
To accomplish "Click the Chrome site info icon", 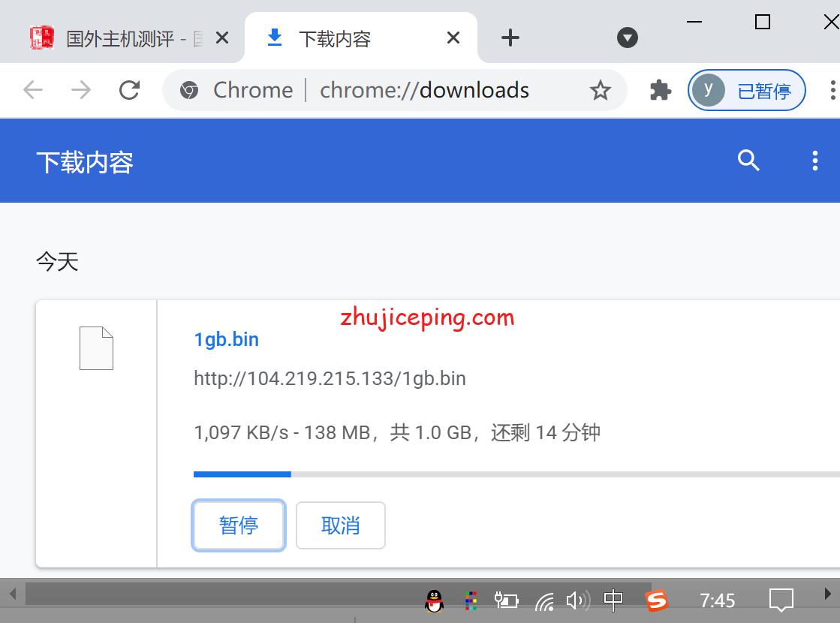I will click(188, 90).
